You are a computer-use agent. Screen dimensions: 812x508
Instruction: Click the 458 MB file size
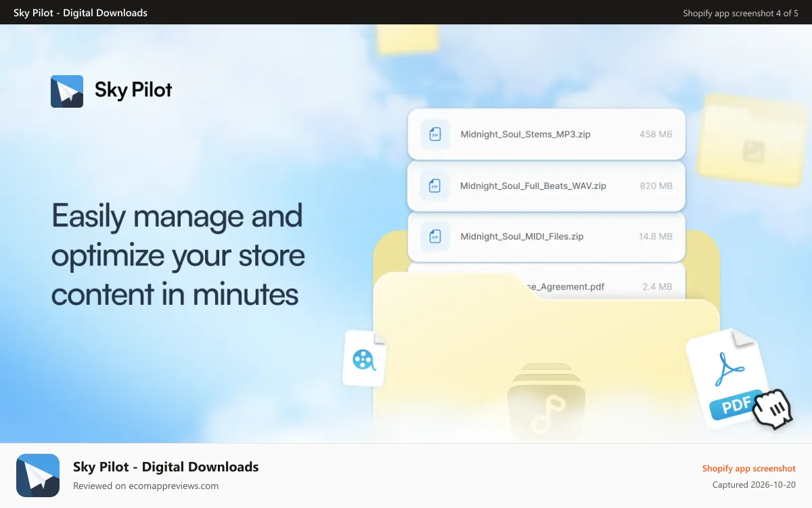point(656,134)
